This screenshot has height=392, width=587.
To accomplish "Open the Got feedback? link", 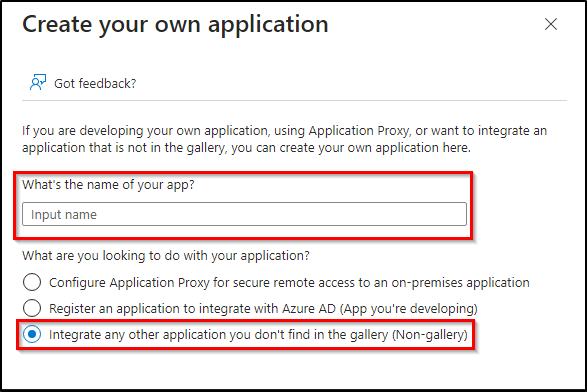I will tap(95, 83).
